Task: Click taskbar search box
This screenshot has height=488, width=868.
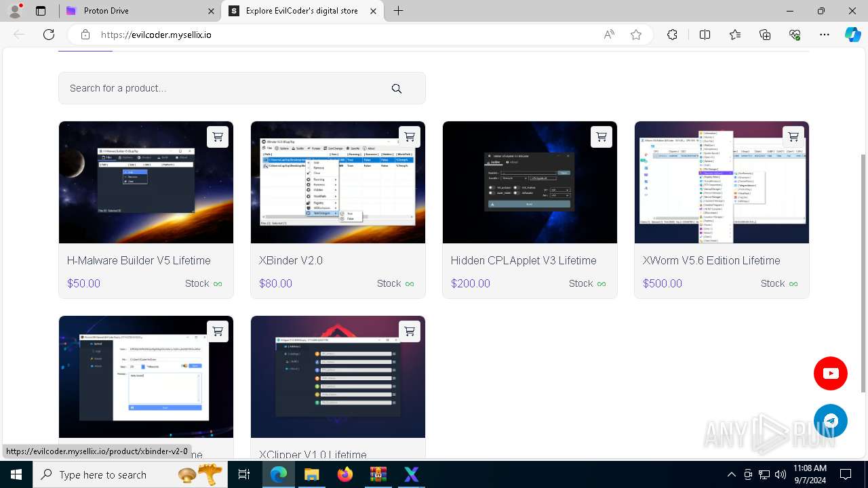Action: coord(130,474)
